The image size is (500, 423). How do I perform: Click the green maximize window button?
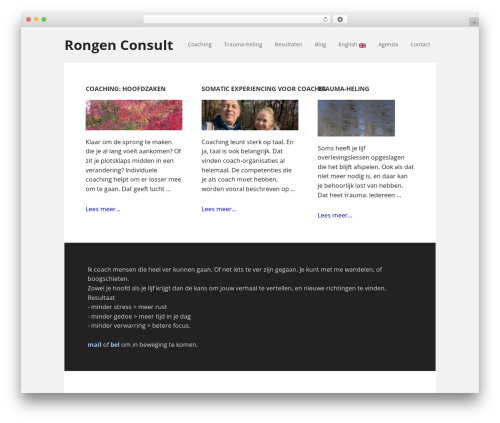click(44, 19)
